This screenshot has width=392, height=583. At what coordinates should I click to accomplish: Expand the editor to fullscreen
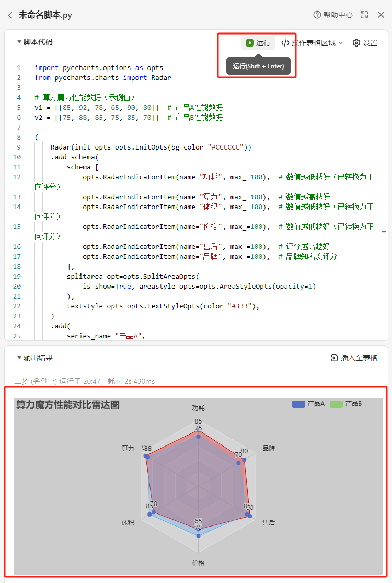[364, 15]
